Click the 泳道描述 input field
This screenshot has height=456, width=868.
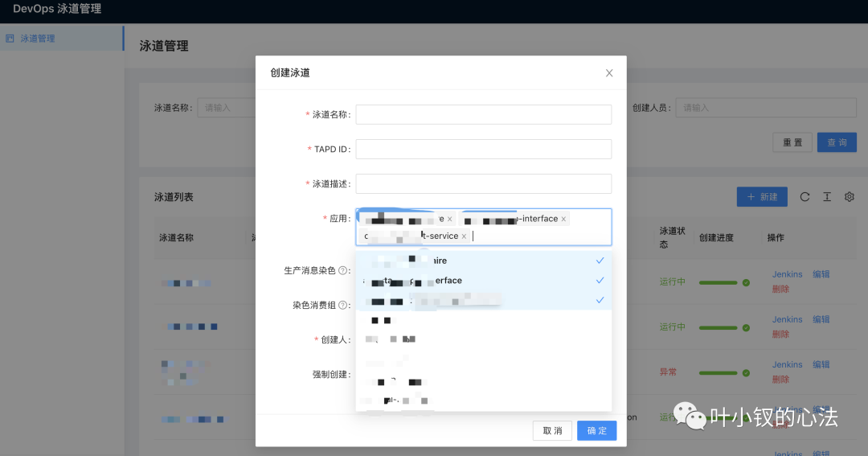point(483,184)
